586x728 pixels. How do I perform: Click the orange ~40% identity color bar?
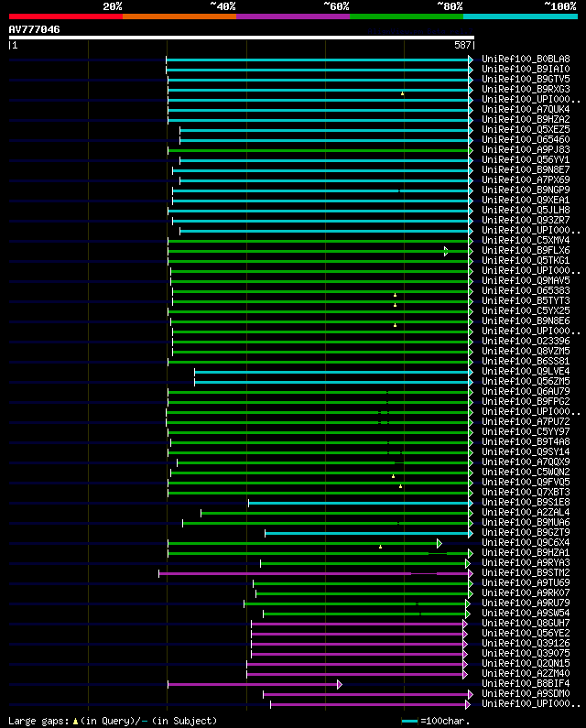point(179,16)
